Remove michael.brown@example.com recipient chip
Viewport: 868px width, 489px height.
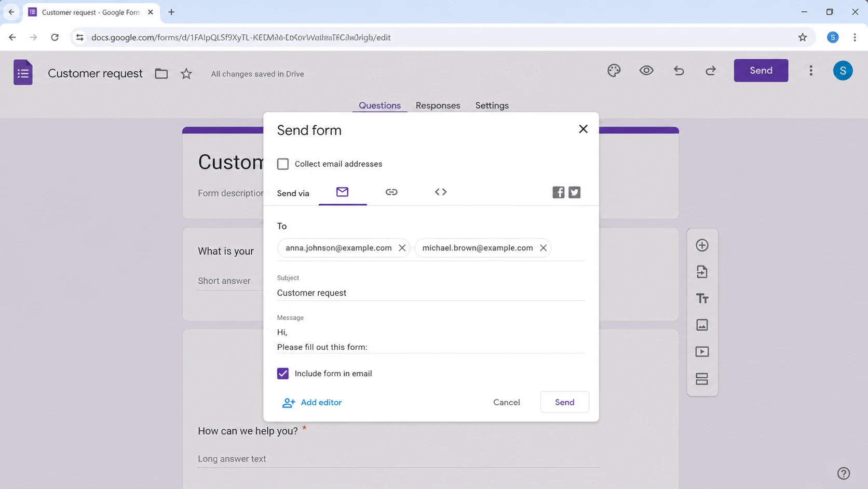[x=543, y=248]
